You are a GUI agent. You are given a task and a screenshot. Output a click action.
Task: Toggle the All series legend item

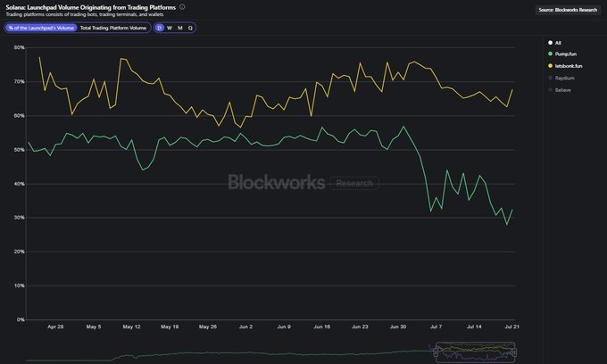[x=558, y=43]
